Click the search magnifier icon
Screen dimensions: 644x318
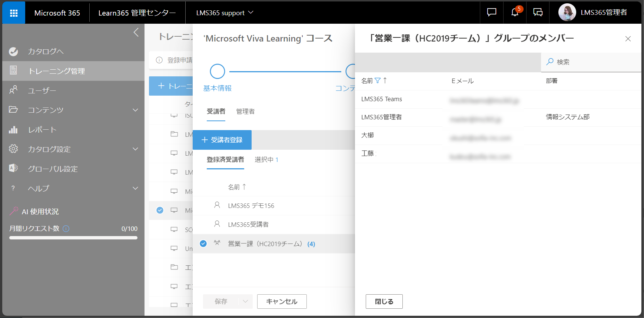pyautogui.click(x=550, y=62)
